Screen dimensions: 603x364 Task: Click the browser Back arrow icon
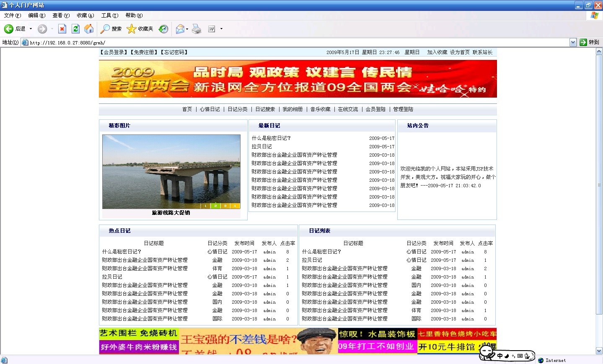tap(9, 29)
